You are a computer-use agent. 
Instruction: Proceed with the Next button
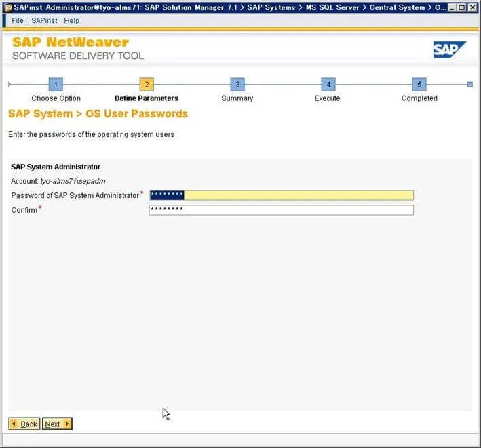point(57,424)
